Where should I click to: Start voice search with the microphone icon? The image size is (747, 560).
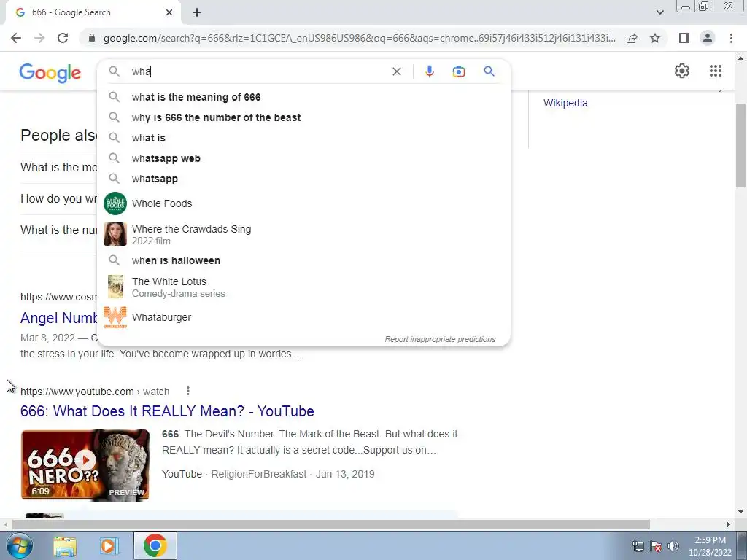429,71
